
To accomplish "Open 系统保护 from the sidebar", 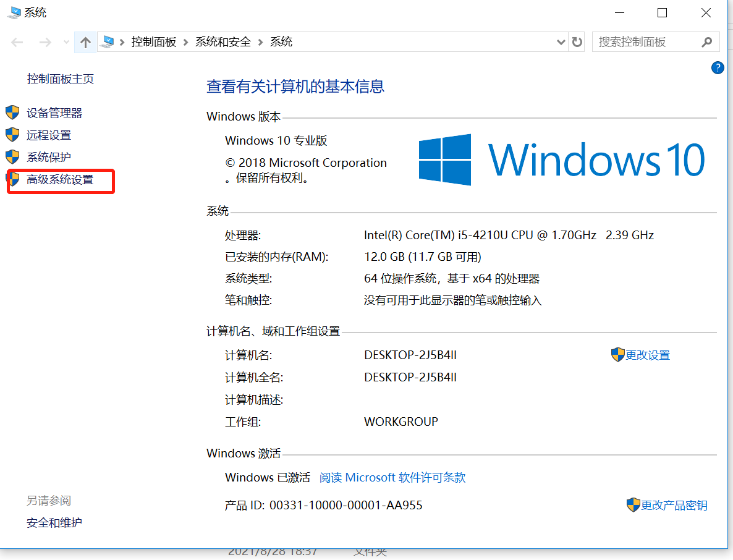I will pyautogui.click(x=49, y=157).
